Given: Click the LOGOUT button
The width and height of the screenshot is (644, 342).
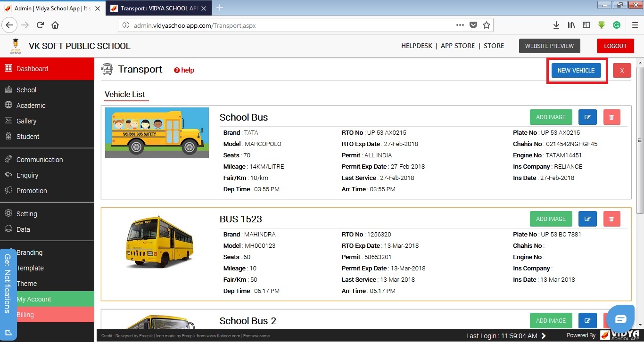Looking at the screenshot, I should pos(615,46).
